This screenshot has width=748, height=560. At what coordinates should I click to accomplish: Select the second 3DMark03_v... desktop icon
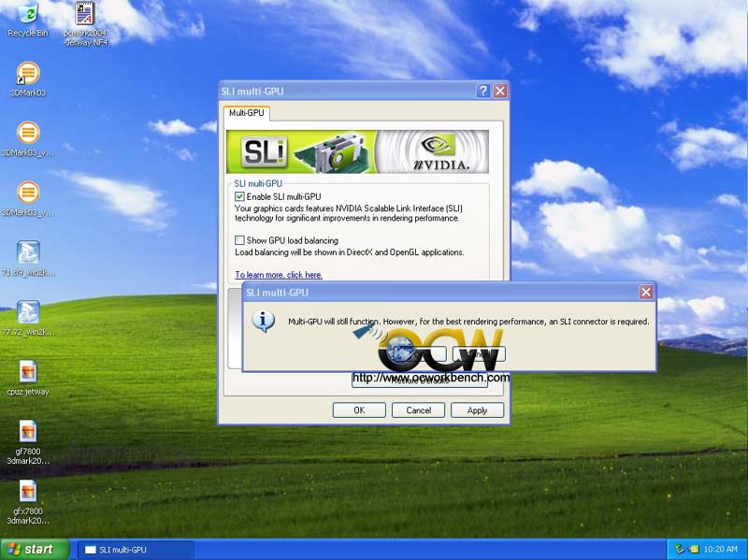[28, 138]
